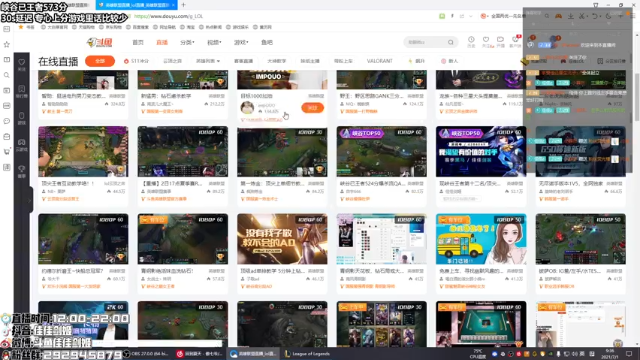Image resolution: width=640 pixels, height=360 pixels.
Task: Select the VALORANT filter tab
Action: [379, 61]
